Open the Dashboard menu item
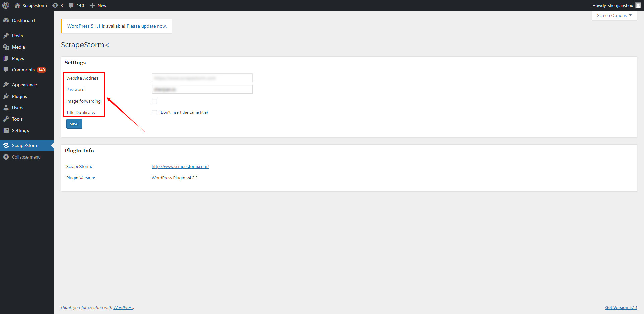644x314 pixels. [x=27, y=20]
